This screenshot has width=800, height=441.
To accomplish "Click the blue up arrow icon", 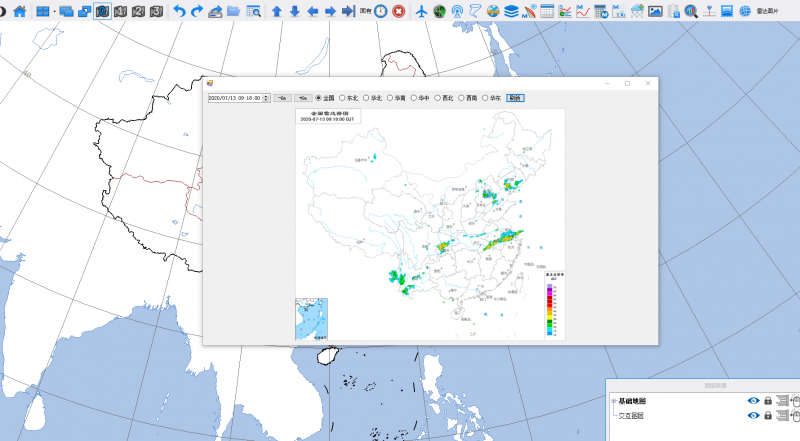I will pyautogui.click(x=277, y=11).
